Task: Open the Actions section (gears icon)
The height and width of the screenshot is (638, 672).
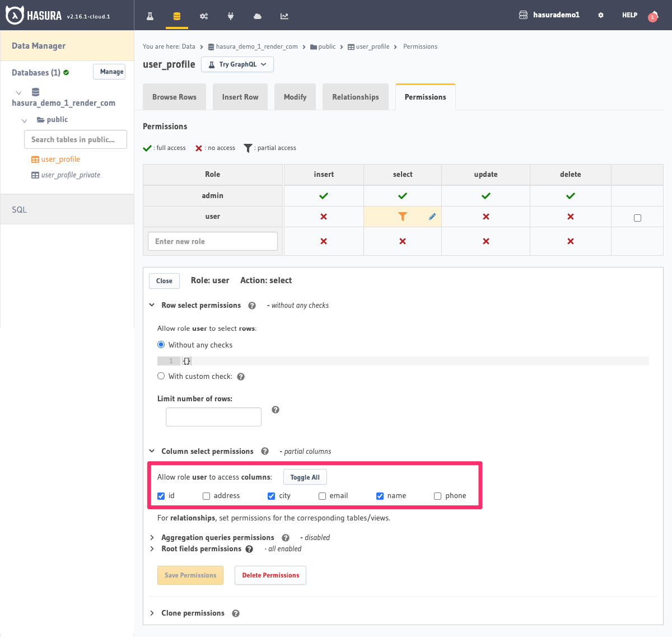Action: point(203,16)
